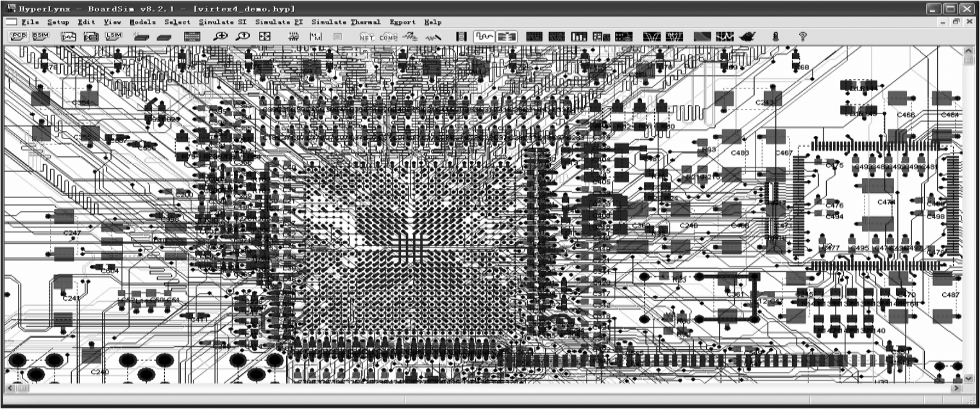Click the vertical scrollbar down arrow
980x409 pixels.
click(969, 379)
